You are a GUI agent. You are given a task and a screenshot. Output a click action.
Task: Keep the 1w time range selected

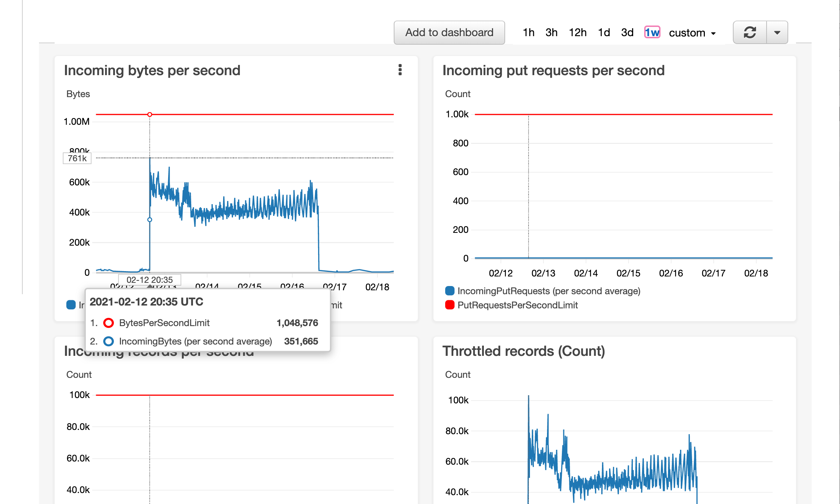(x=652, y=32)
